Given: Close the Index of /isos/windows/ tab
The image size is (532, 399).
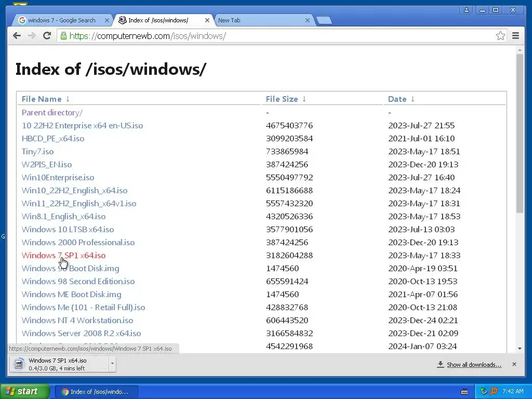Looking at the screenshot, I should 207,20.
